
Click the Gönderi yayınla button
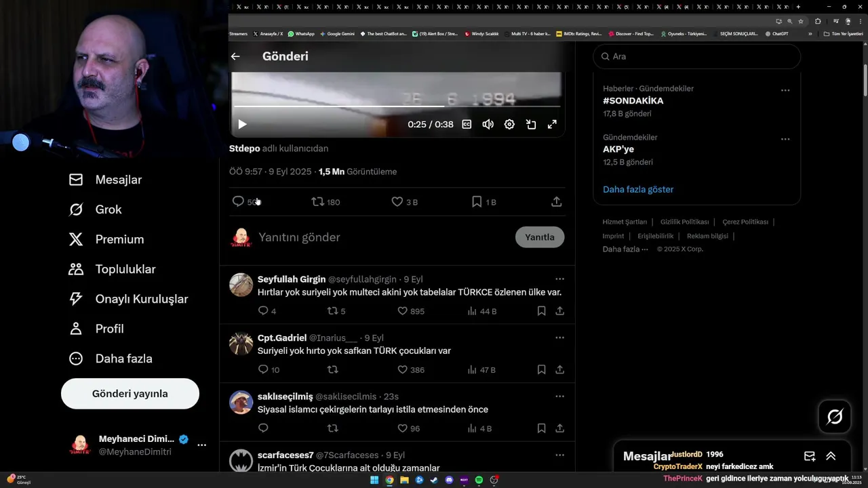(130, 394)
